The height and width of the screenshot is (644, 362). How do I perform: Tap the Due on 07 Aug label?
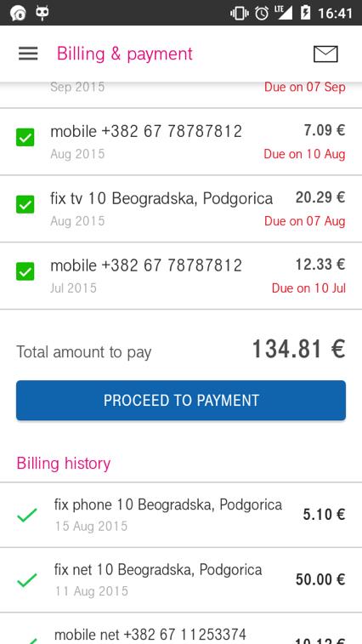point(304,221)
